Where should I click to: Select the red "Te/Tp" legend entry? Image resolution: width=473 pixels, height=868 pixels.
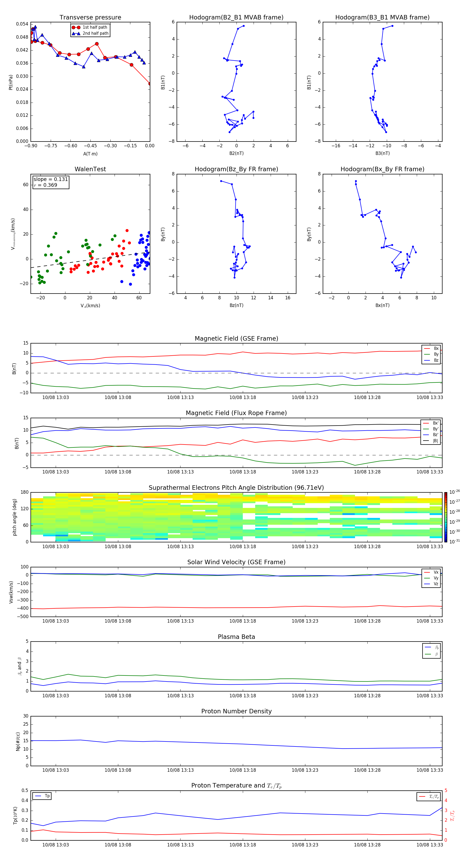pyautogui.click(x=429, y=796)
